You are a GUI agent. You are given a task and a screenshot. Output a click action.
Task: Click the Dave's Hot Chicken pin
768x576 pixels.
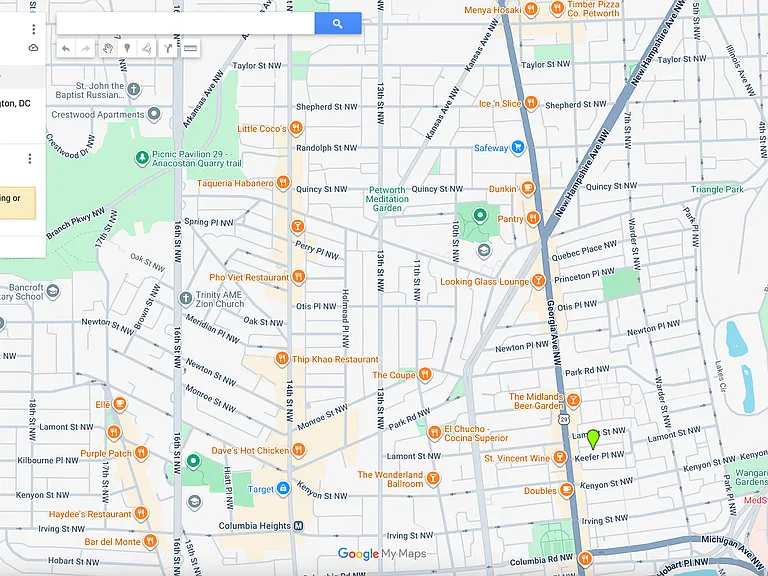click(x=298, y=450)
